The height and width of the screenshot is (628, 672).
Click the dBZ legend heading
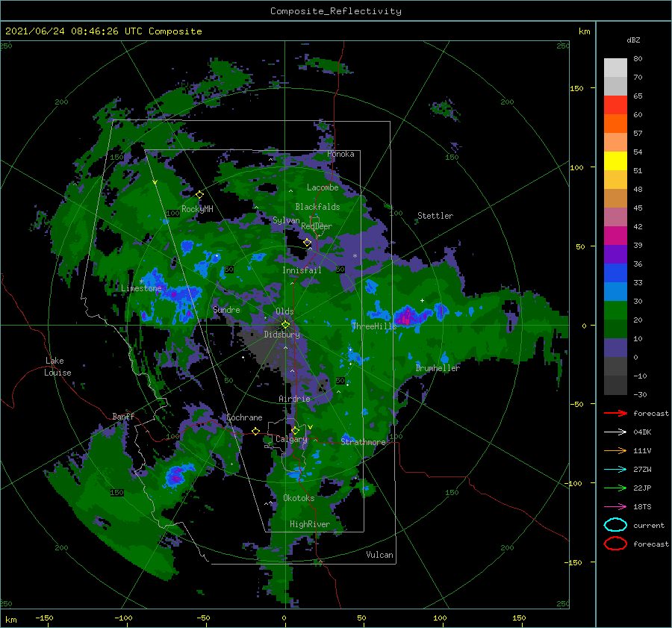(x=633, y=40)
